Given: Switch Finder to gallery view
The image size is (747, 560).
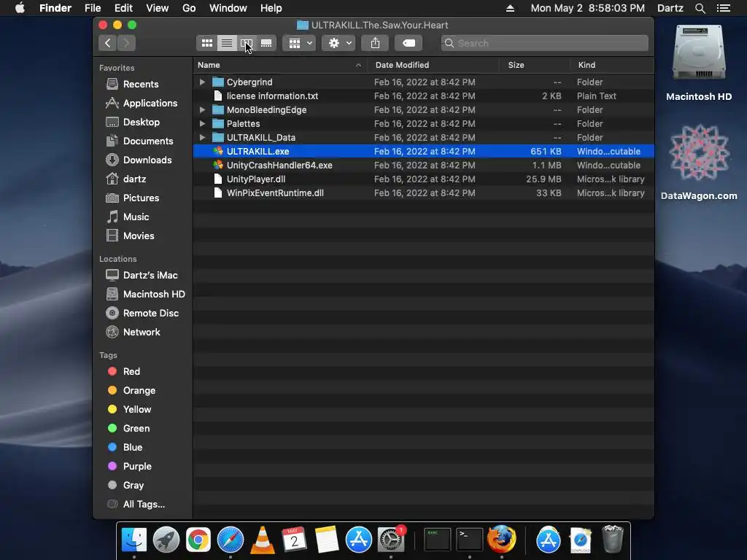Looking at the screenshot, I should tap(266, 43).
